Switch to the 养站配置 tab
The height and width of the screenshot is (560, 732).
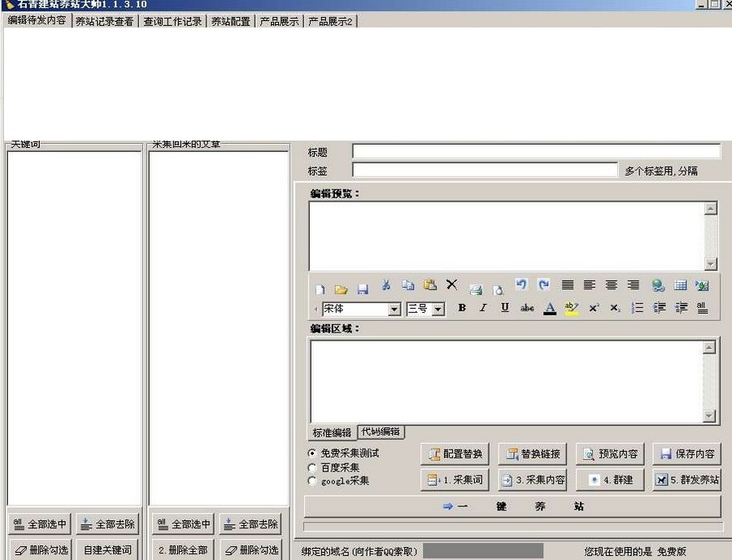(230, 21)
